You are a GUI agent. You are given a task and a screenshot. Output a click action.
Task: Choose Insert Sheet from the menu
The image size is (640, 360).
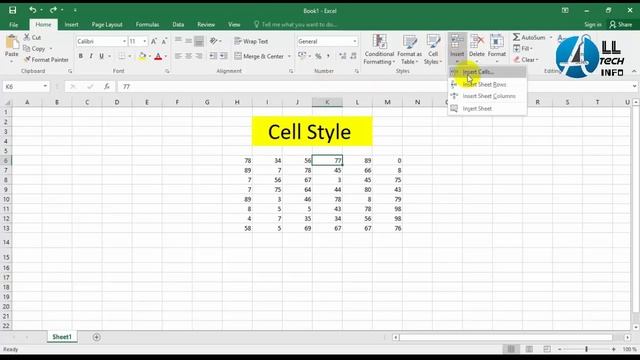pos(487,109)
